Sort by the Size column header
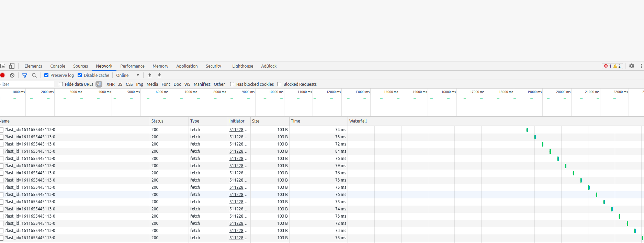The height and width of the screenshot is (243, 644). (x=270, y=121)
